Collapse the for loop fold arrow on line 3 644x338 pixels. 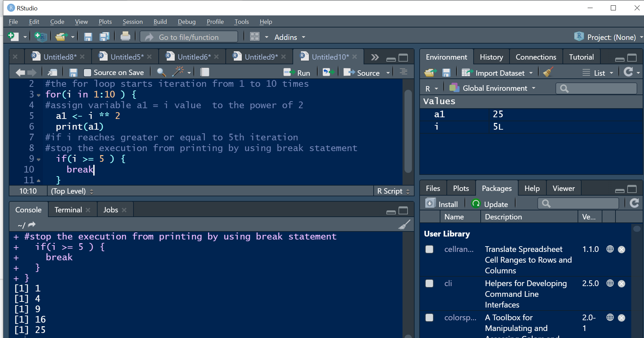coord(39,95)
